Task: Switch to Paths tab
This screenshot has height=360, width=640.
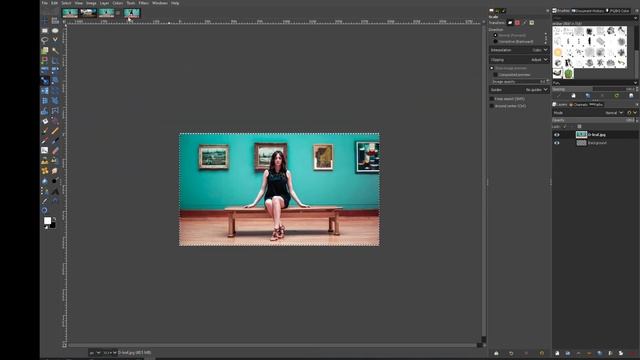Action: point(596,105)
